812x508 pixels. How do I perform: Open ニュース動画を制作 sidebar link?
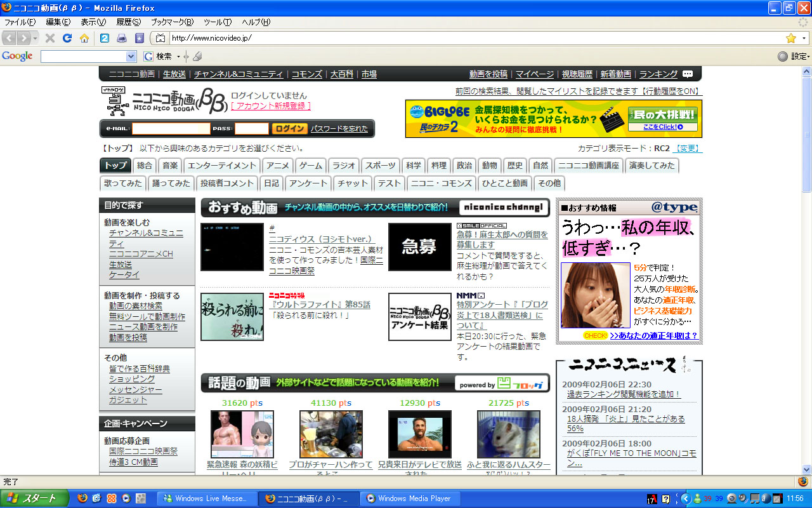click(x=143, y=326)
